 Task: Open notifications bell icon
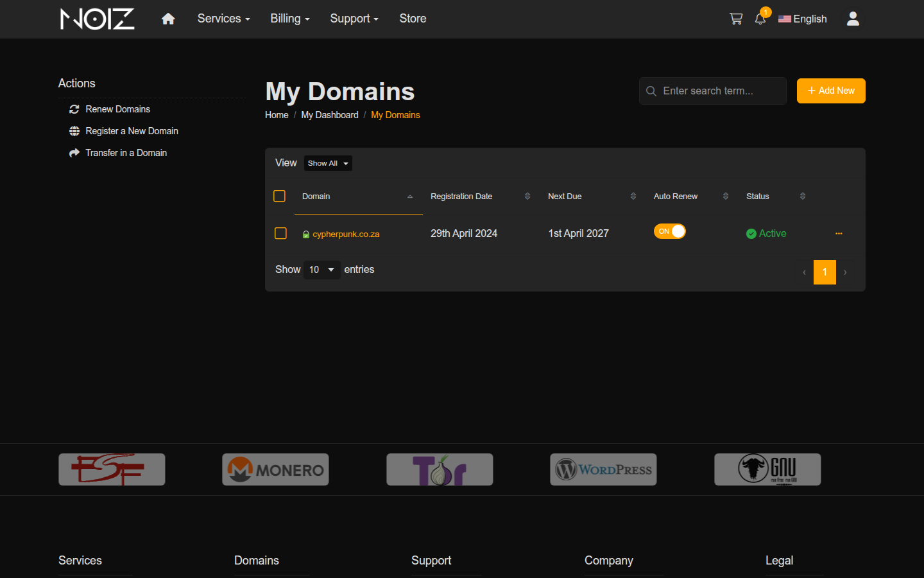pos(760,19)
